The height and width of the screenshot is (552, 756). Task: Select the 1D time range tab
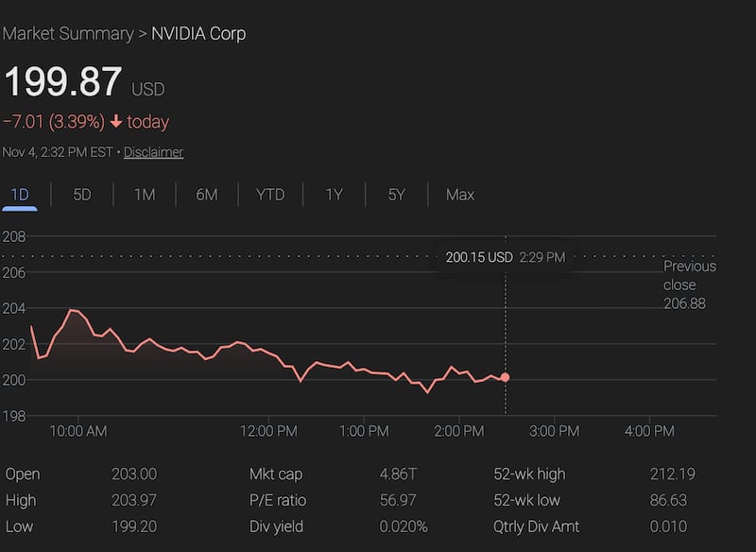[21, 194]
